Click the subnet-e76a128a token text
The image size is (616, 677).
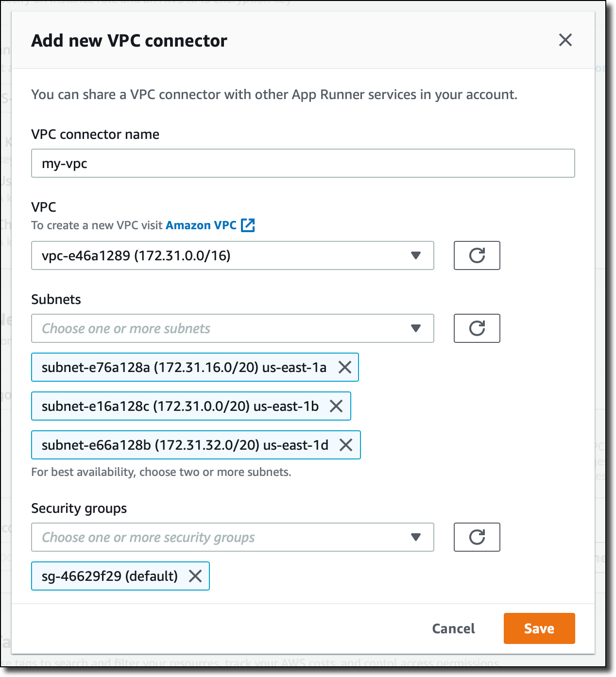(x=184, y=367)
